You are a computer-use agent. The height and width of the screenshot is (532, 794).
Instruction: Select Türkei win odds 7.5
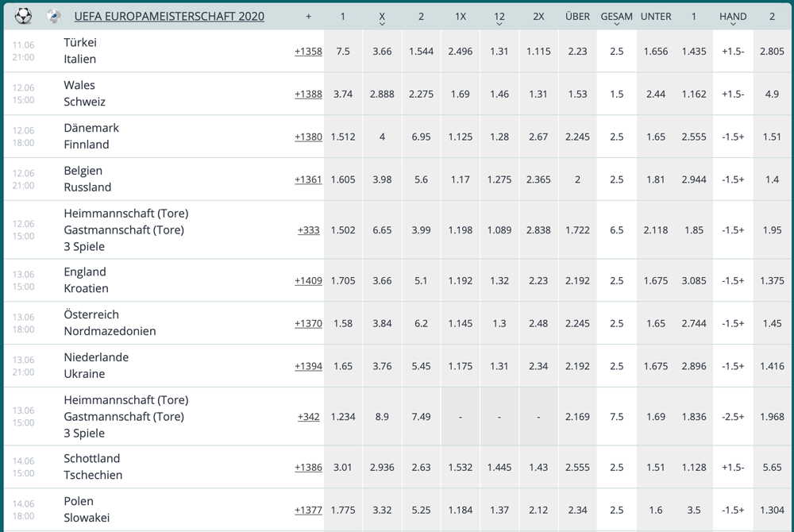(x=343, y=51)
